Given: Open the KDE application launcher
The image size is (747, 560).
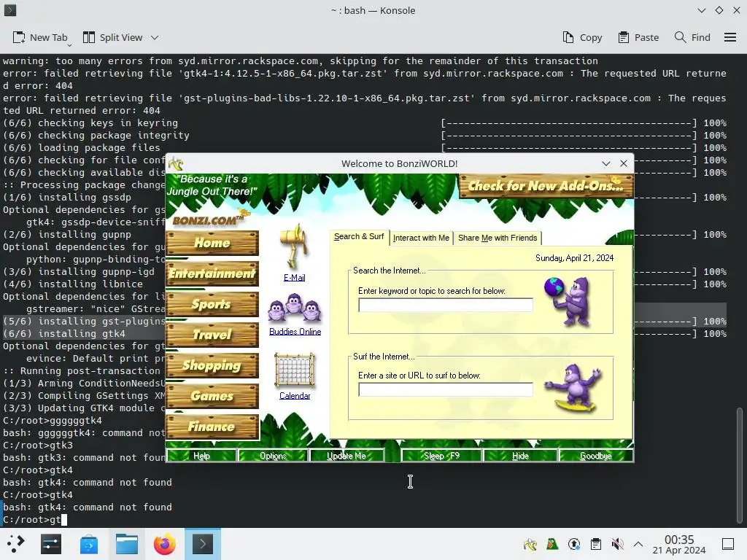Looking at the screenshot, I should pos(15,544).
